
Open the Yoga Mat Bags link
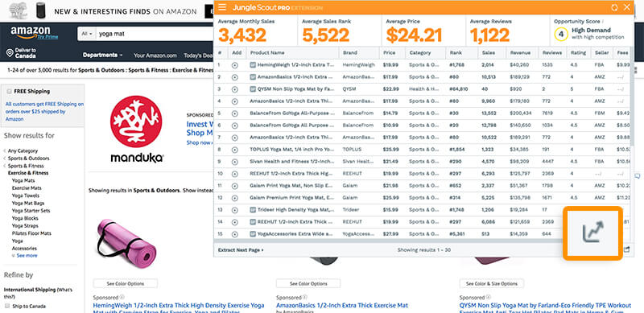(28, 203)
